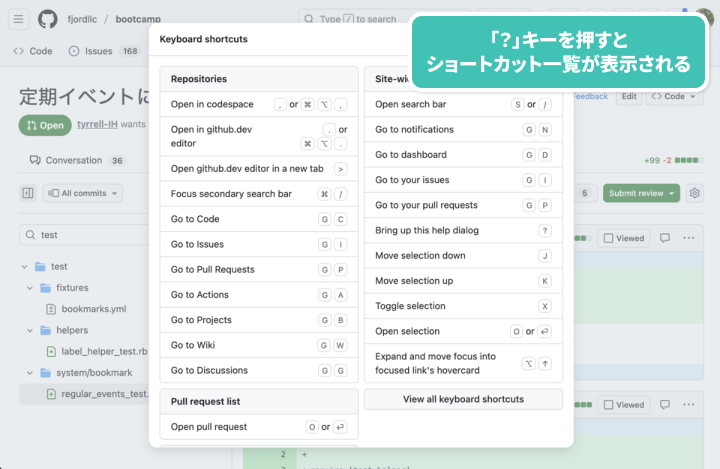The image size is (720, 469).
Task: Open the hamburger navigation menu
Action: [x=19, y=19]
